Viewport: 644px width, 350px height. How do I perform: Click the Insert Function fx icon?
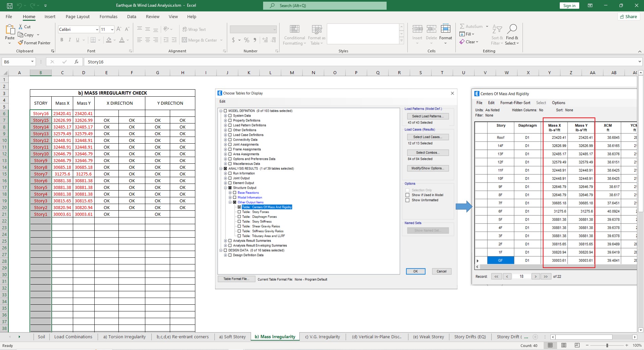[77, 62]
